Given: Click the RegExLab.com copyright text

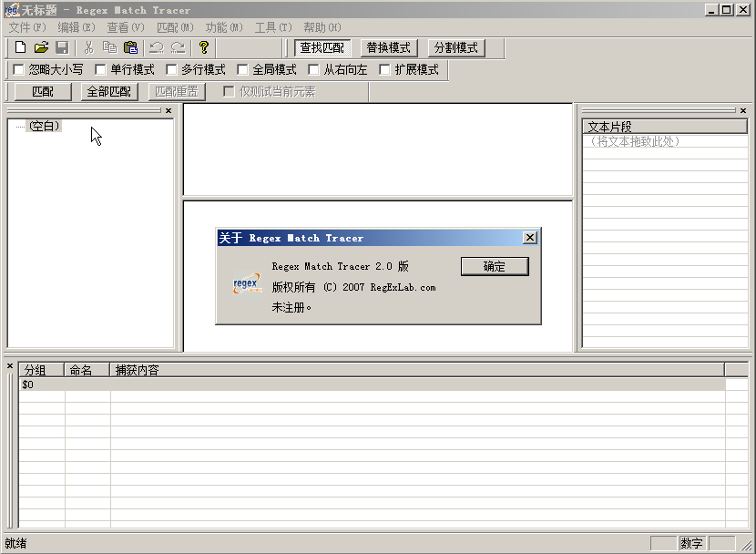Looking at the screenshot, I should pyautogui.click(x=353, y=287).
